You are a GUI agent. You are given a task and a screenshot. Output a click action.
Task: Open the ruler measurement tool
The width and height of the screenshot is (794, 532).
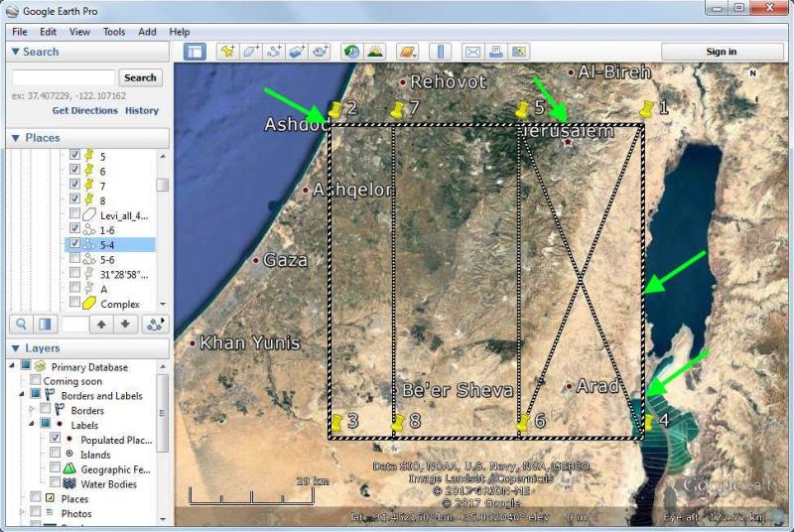tap(439, 52)
